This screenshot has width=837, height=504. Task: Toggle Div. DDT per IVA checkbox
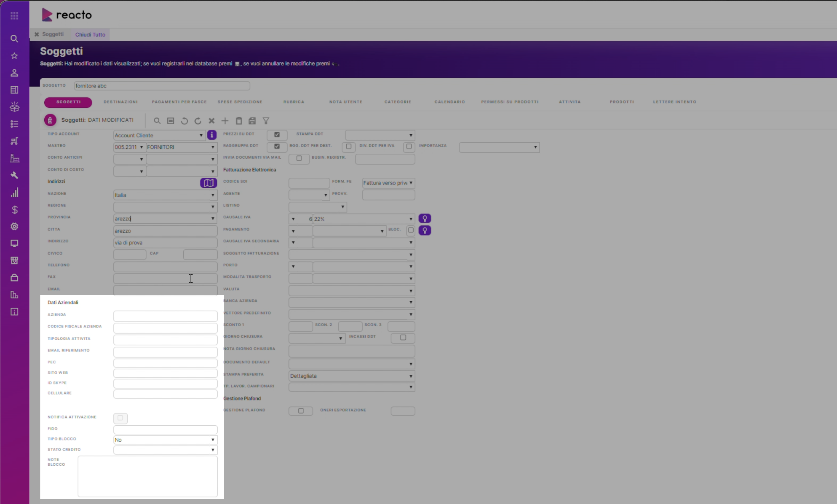point(409,147)
